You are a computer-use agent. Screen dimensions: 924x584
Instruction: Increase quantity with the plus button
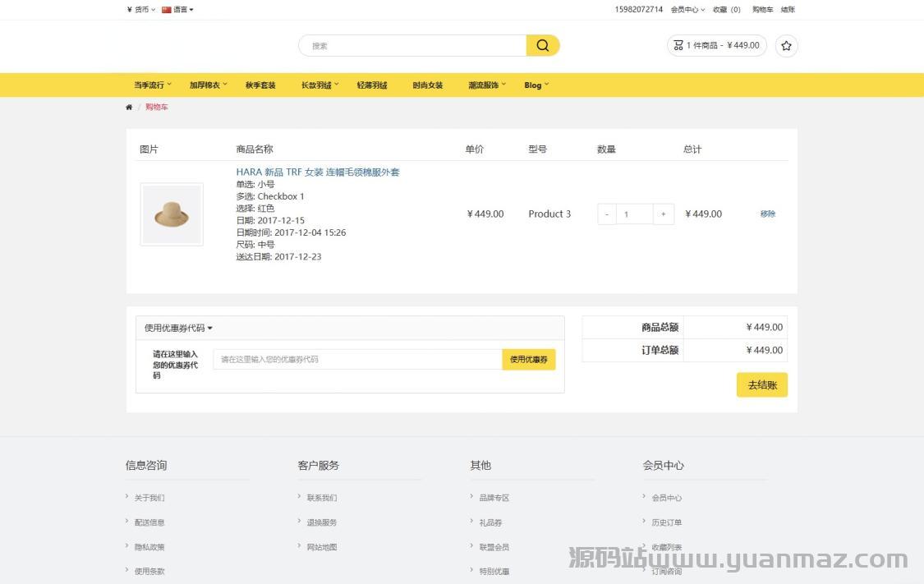point(664,214)
